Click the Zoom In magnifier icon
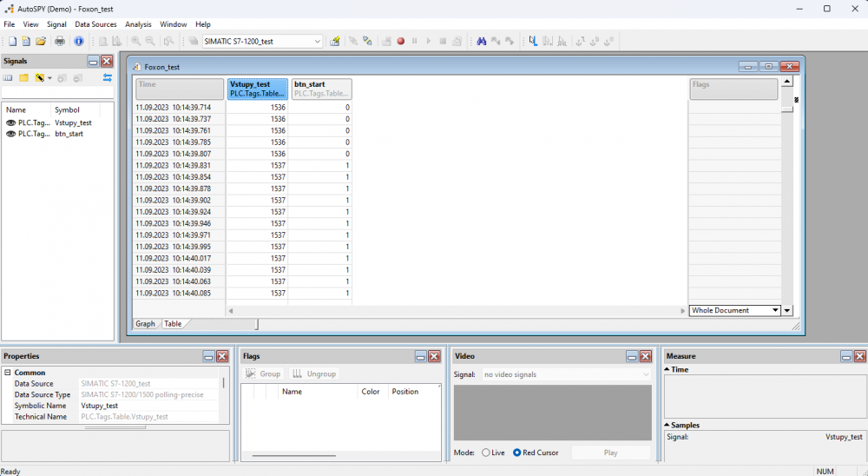 [x=135, y=41]
